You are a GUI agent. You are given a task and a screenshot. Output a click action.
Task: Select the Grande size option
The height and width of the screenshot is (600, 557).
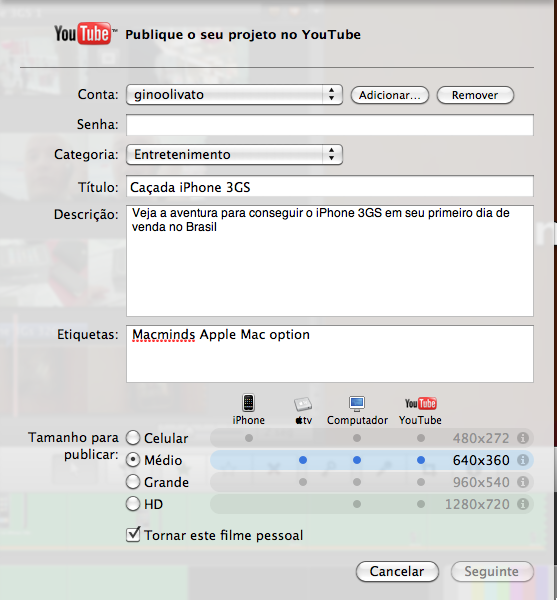click(133, 482)
